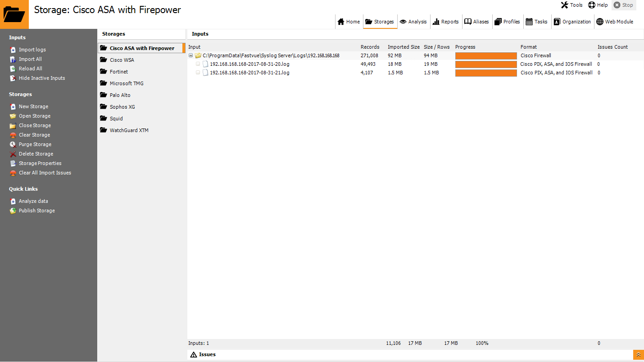
Task: Open the Web Module tab
Action: (x=615, y=22)
